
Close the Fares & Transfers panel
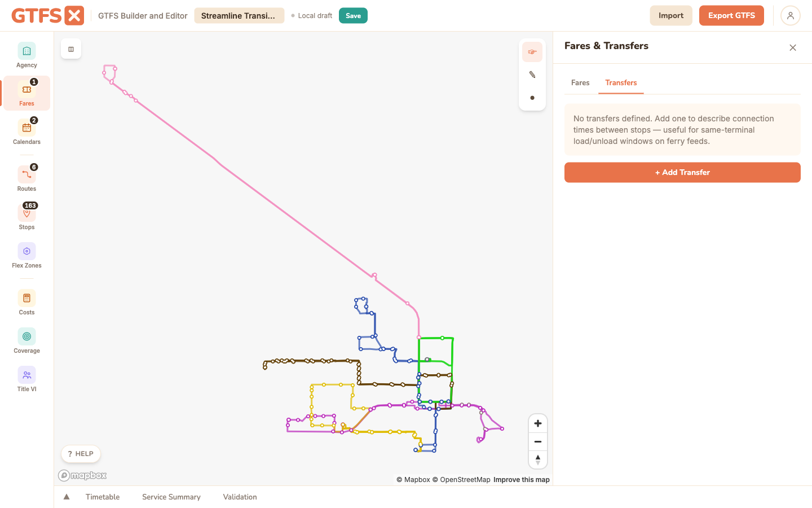click(793, 47)
